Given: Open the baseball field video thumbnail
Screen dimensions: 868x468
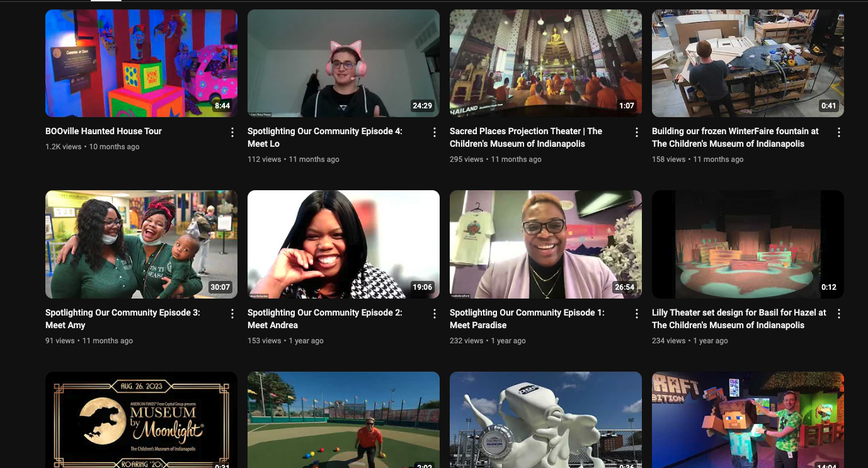Looking at the screenshot, I should point(343,421).
